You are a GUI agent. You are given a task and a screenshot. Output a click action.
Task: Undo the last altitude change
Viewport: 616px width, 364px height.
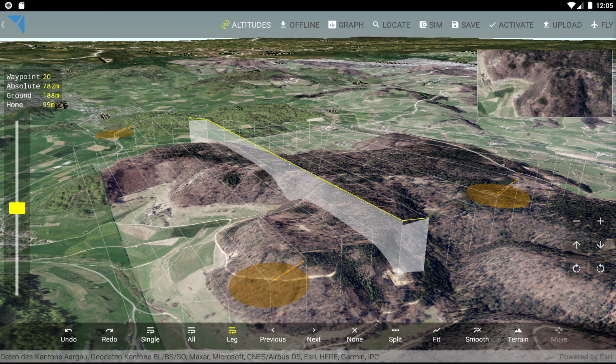[x=69, y=335]
